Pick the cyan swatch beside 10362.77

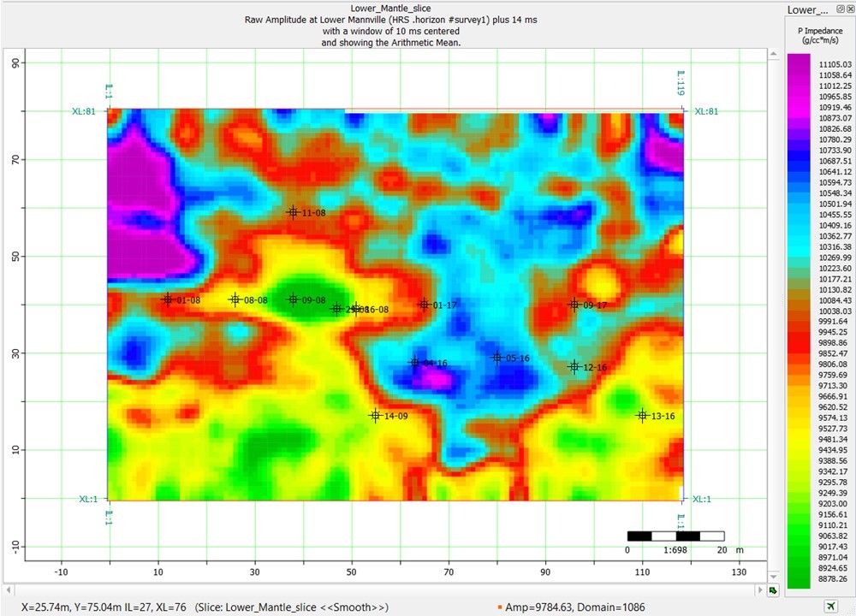[799, 236]
